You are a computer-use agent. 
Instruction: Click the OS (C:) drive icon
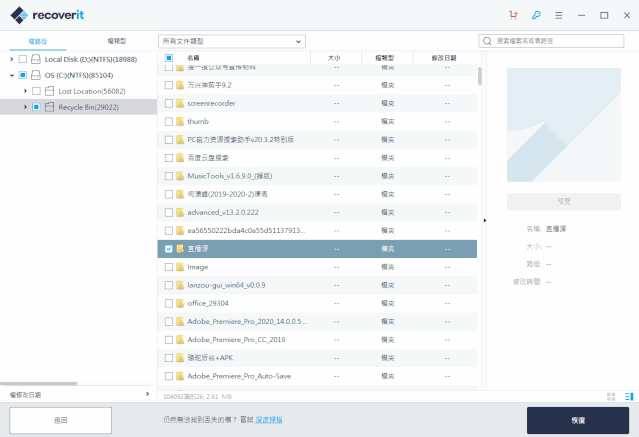(x=36, y=75)
